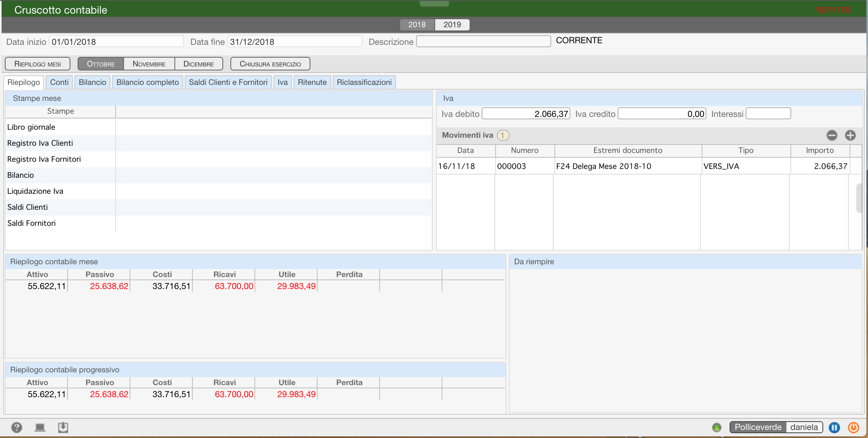Click the blue pause icon
Image resolution: width=868 pixels, height=438 pixels.
834,428
